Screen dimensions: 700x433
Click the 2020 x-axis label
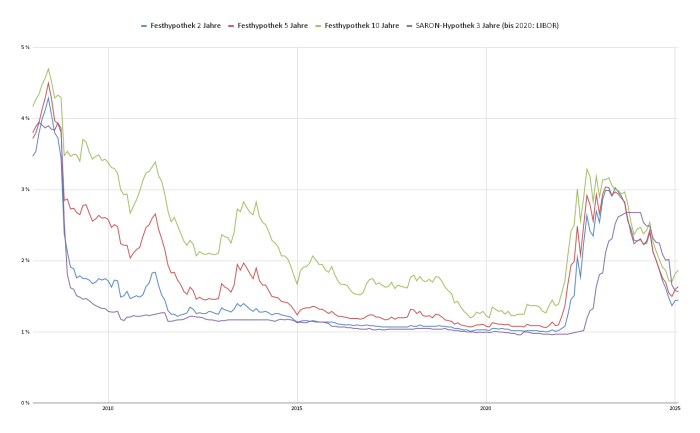pos(486,408)
